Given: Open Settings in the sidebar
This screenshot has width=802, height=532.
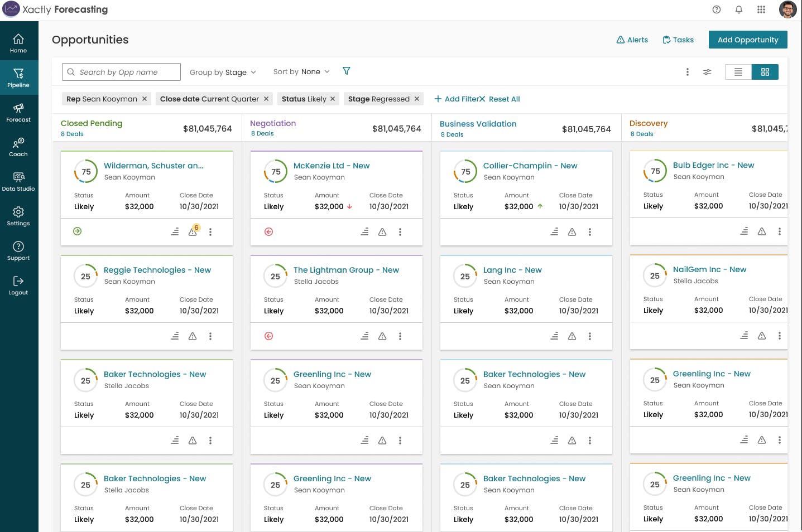Looking at the screenshot, I should 18,216.
